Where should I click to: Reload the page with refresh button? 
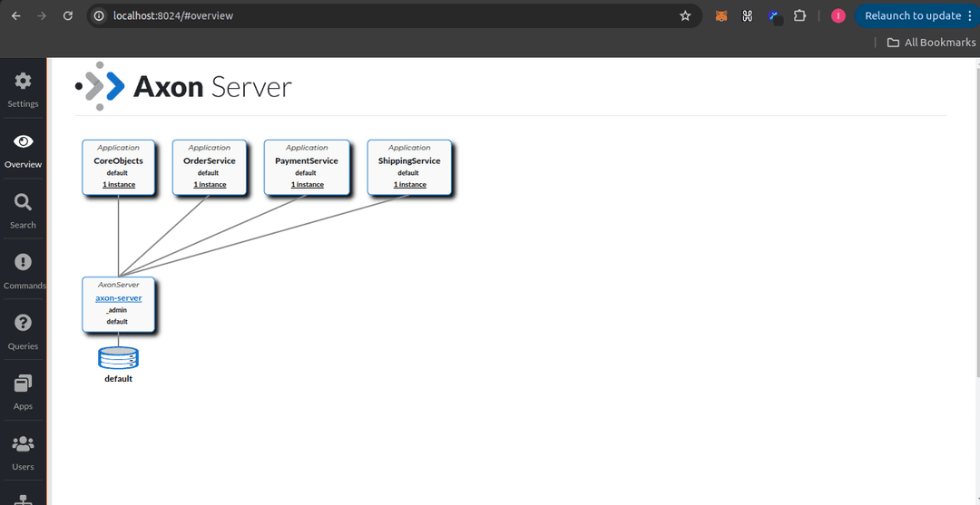[x=68, y=15]
